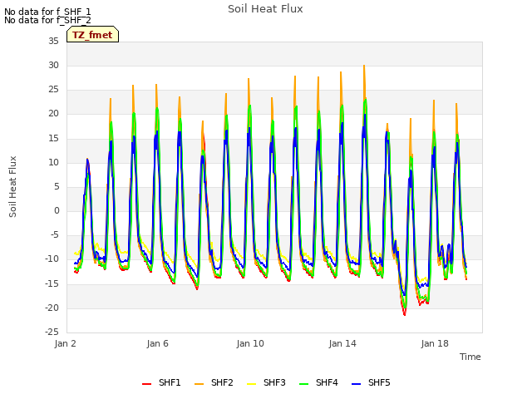
Task: Click the TZ_fmet annotation label
Action: (x=92, y=35)
